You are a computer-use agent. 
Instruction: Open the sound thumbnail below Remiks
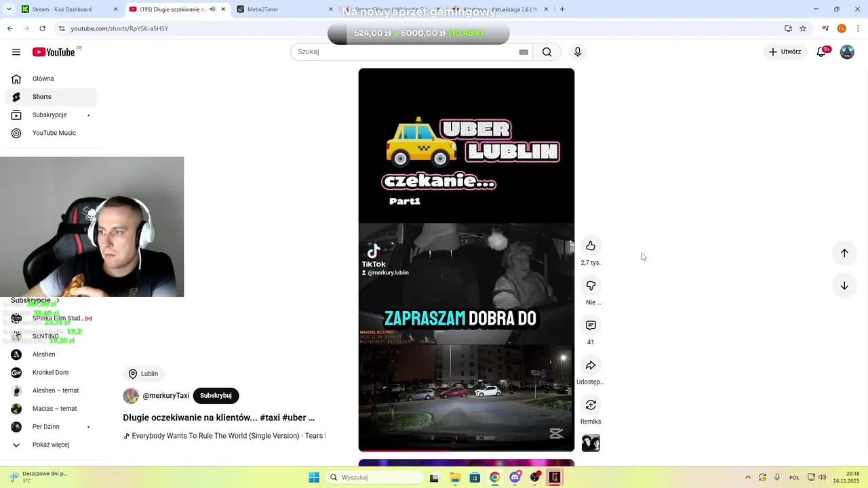(x=591, y=443)
